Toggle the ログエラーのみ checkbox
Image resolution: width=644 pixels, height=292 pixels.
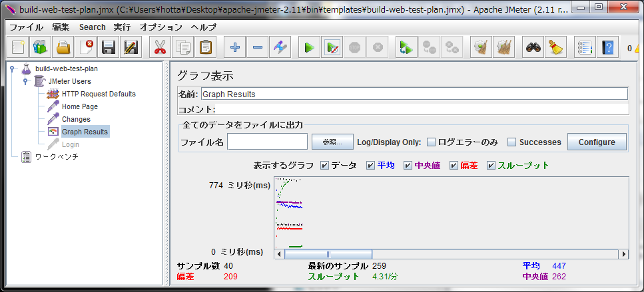(432, 142)
